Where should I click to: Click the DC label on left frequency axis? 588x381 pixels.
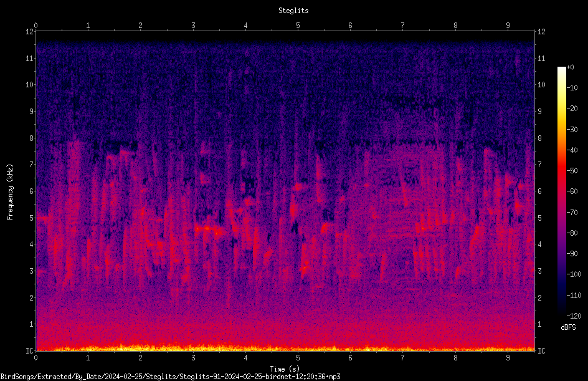[x=30, y=351]
